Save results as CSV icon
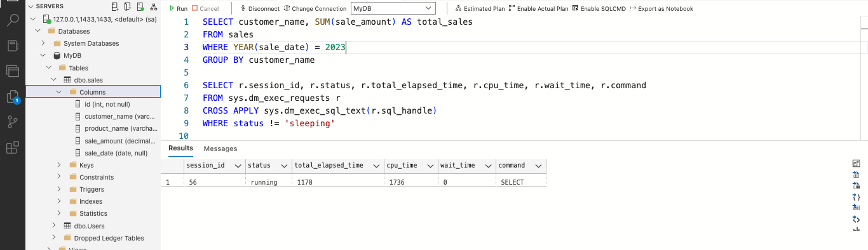 coord(856,174)
